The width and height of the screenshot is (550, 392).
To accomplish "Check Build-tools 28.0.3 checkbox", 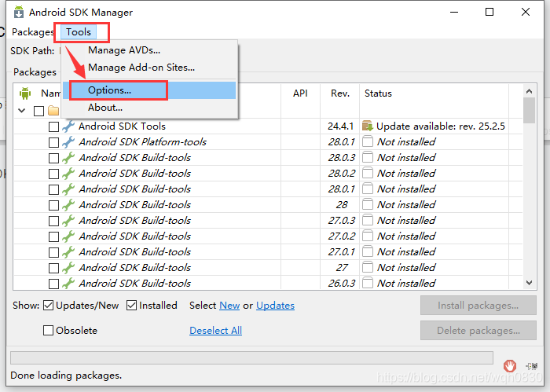I will tap(53, 158).
